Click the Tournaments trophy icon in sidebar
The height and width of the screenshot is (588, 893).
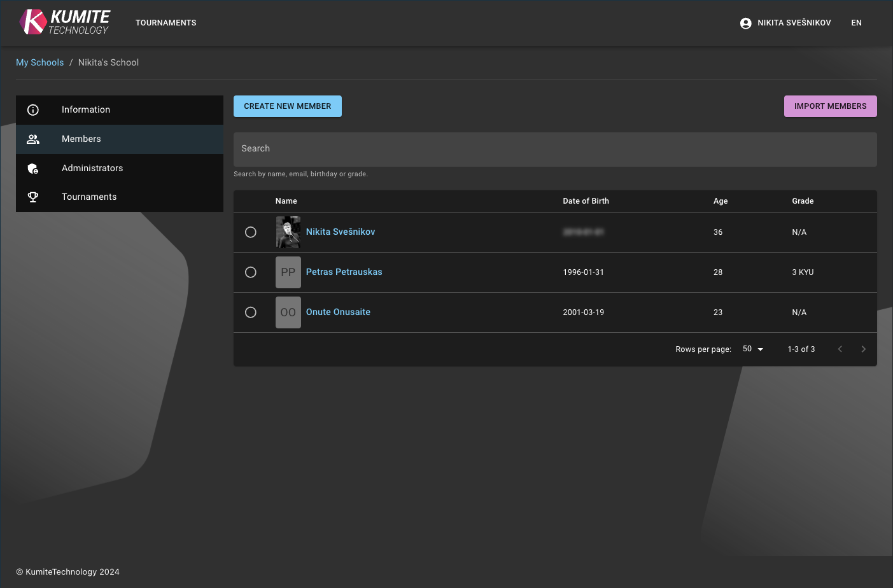pos(33,197)
